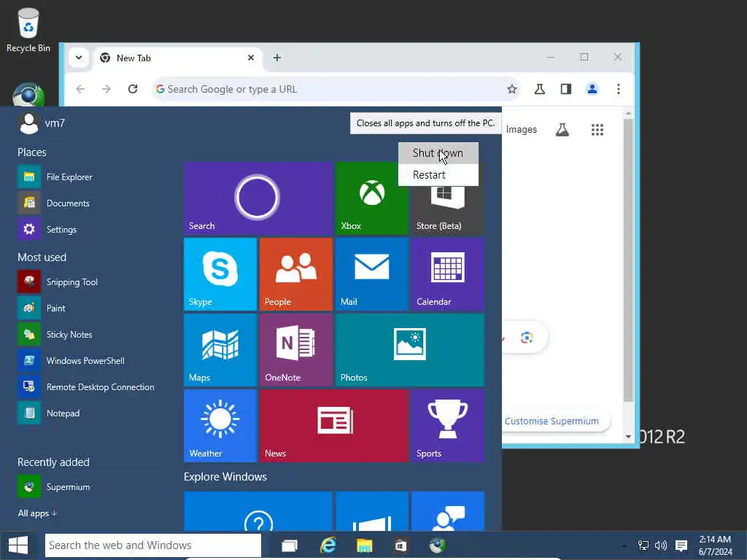Open the volume control in system tray
Viewport: 747px width, 560px height.
click(x=661, y=545)
